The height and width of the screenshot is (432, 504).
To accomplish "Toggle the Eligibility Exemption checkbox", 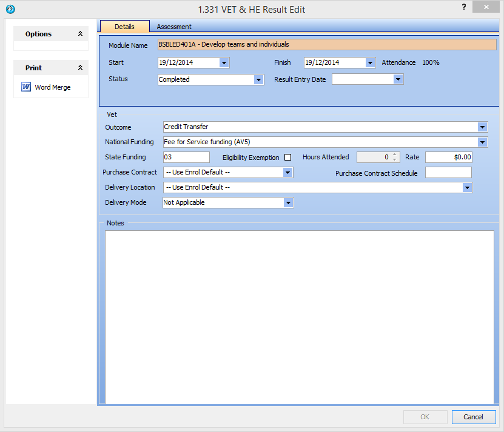I will (x=288, y=158).
